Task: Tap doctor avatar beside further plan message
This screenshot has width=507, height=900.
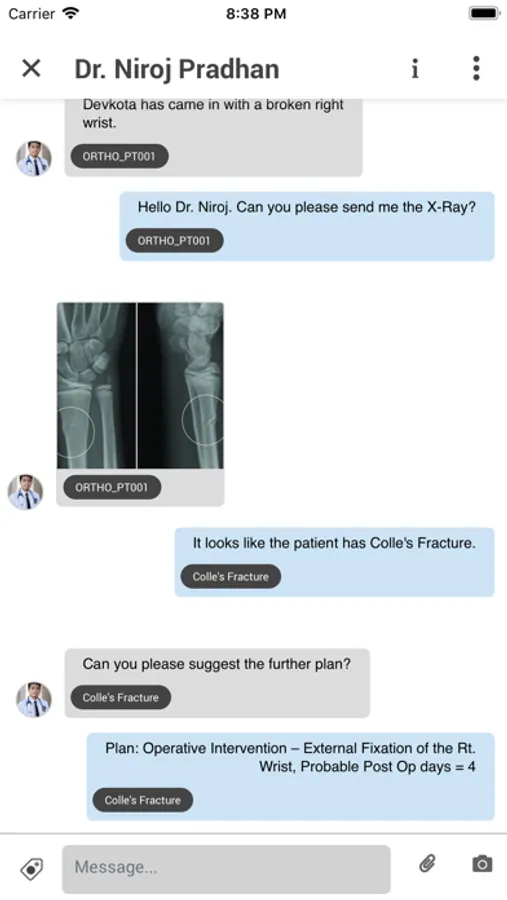Action: coord(34,700)
